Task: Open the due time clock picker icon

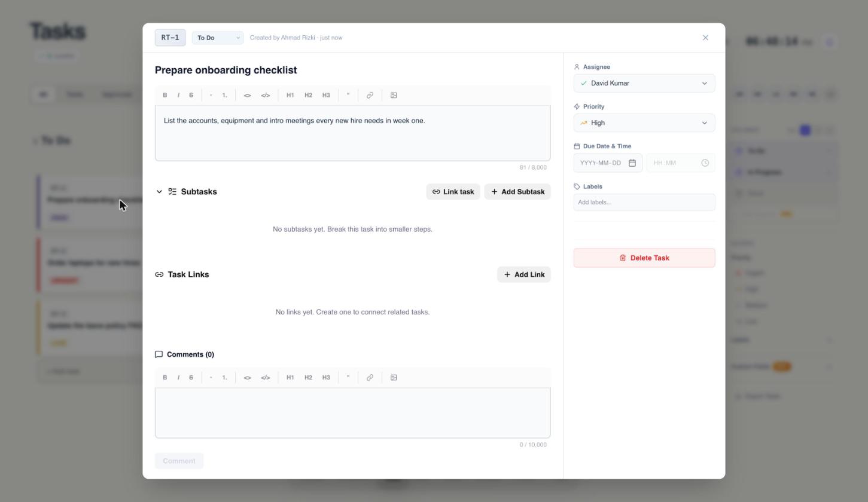Action: (x=705, y=163)
